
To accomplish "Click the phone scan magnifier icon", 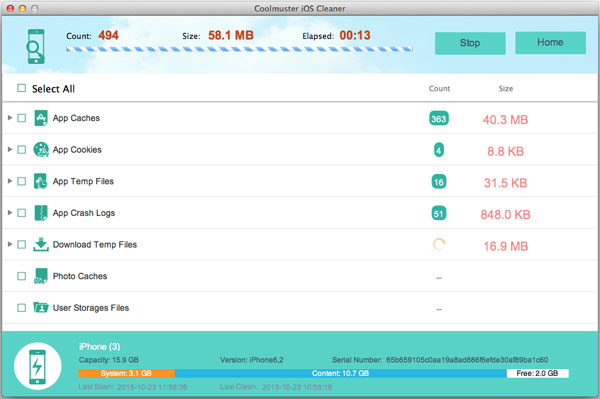I will click(36, 46).
